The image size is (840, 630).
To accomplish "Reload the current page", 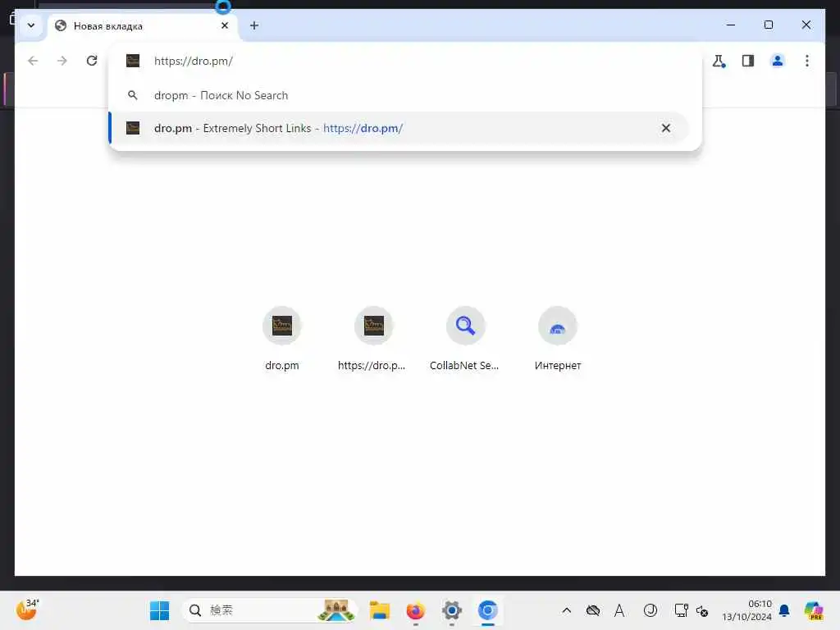I will (x=92, y=61).
